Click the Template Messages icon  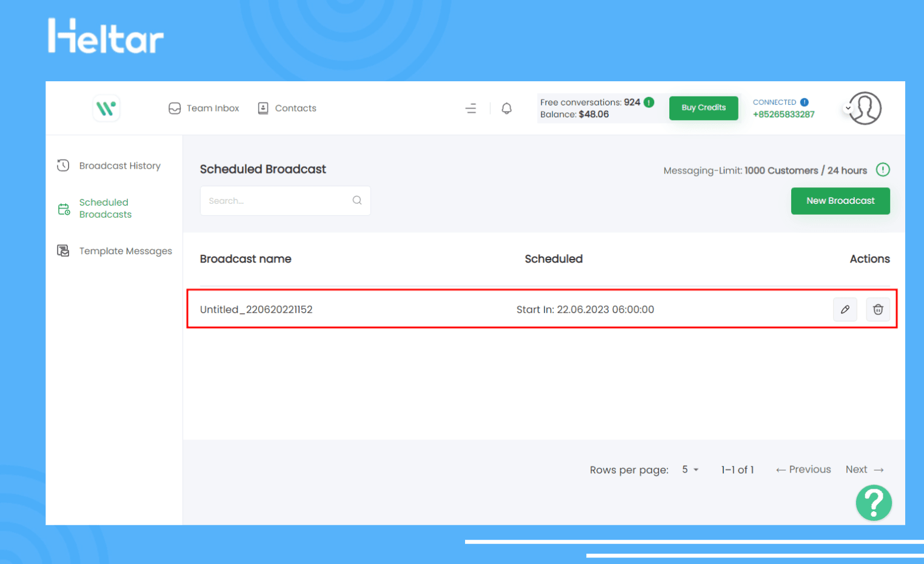point(63,250)
